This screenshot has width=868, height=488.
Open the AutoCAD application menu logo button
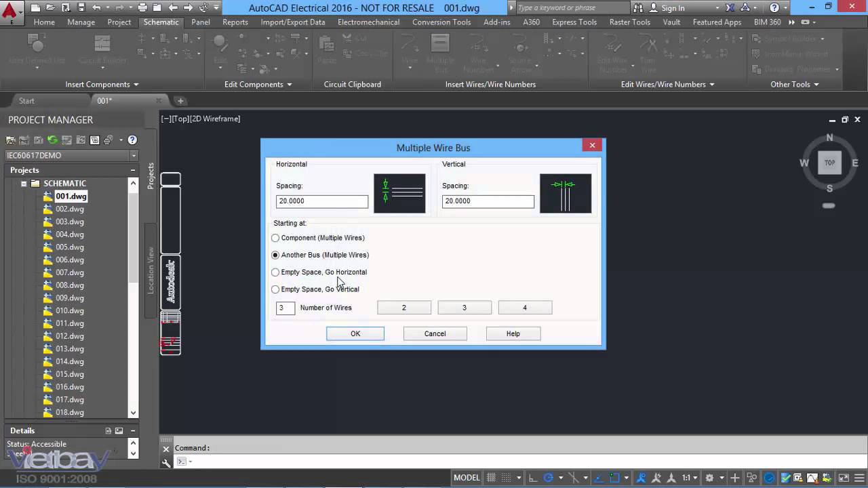click(11, 12)
